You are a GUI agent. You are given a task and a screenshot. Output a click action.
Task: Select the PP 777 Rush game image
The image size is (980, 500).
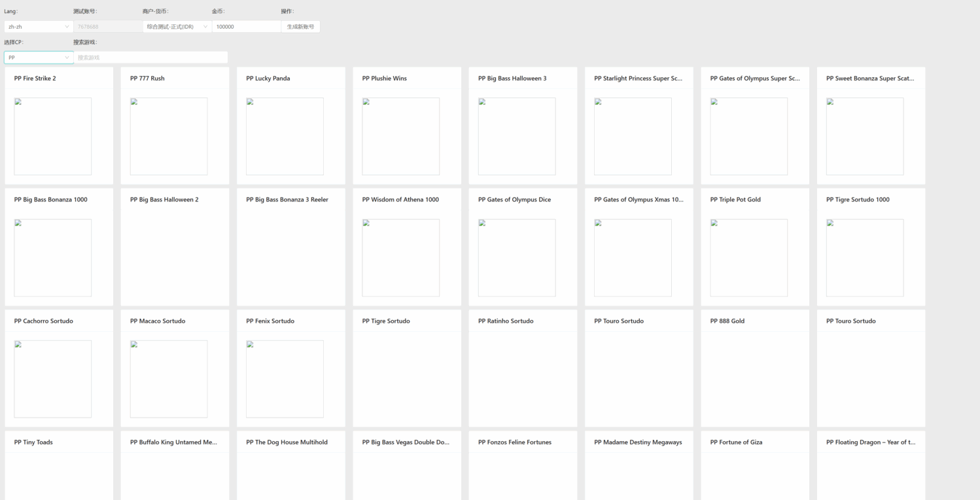coord(169,136)
